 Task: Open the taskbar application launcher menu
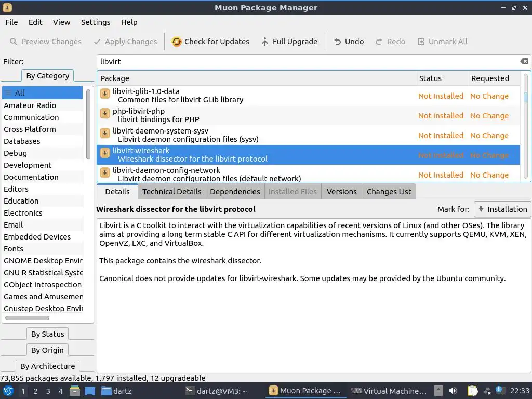coord(8,391)
